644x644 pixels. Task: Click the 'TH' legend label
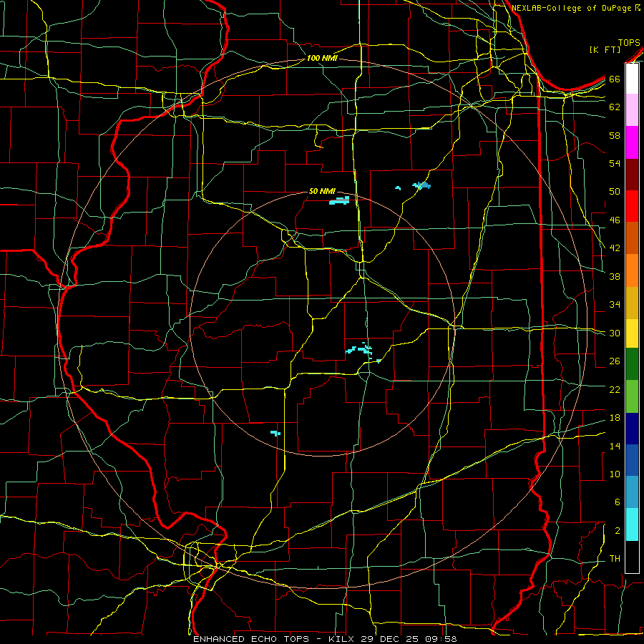click(x=615, y=559)
